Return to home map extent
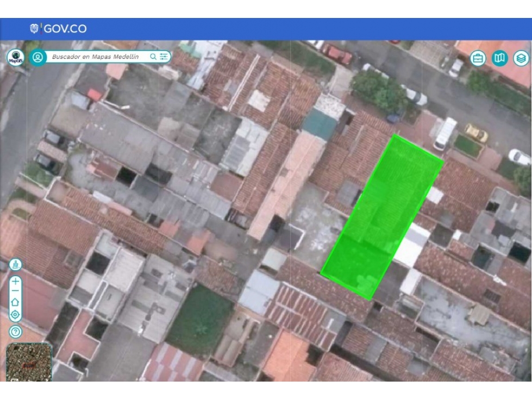 pos(15,302)
